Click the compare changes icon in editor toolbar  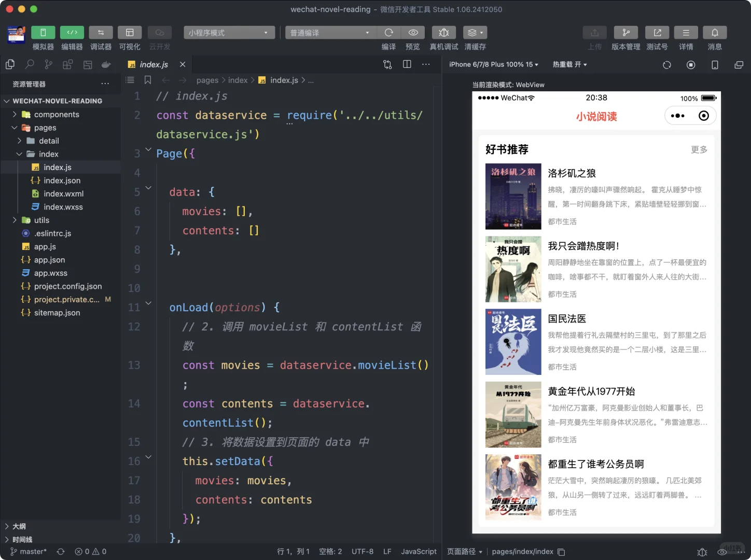coord(387,64)
